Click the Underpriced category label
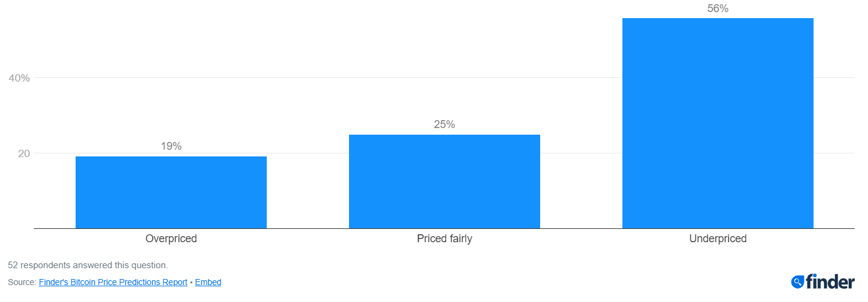 [x=718, y=239]
